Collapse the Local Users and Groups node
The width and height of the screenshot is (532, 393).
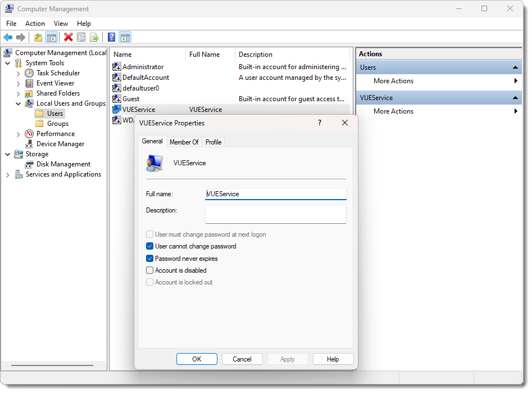point(18,104)
